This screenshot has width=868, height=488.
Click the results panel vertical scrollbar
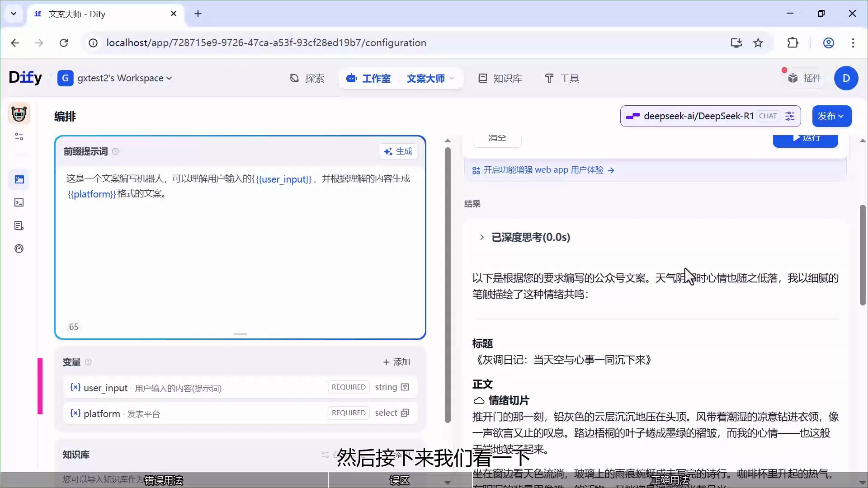coord(863,255)
